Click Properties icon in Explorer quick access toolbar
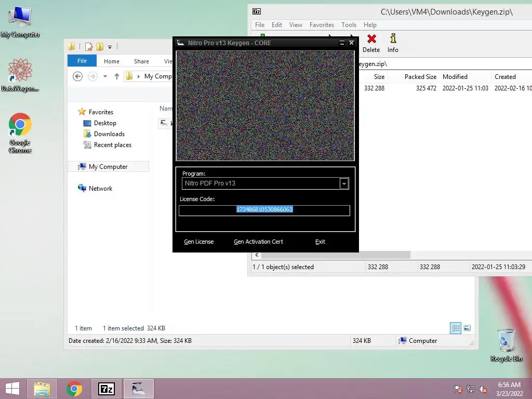This screenshot has width=532, height=399. pos(89,47)
